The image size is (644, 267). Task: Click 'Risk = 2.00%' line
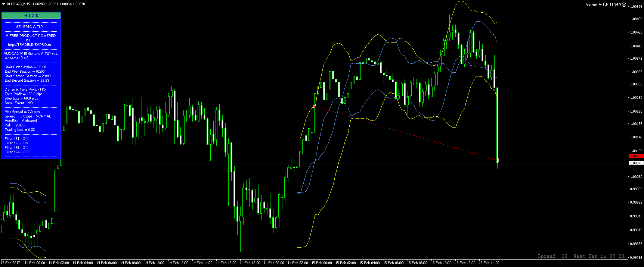pos(15,125)
